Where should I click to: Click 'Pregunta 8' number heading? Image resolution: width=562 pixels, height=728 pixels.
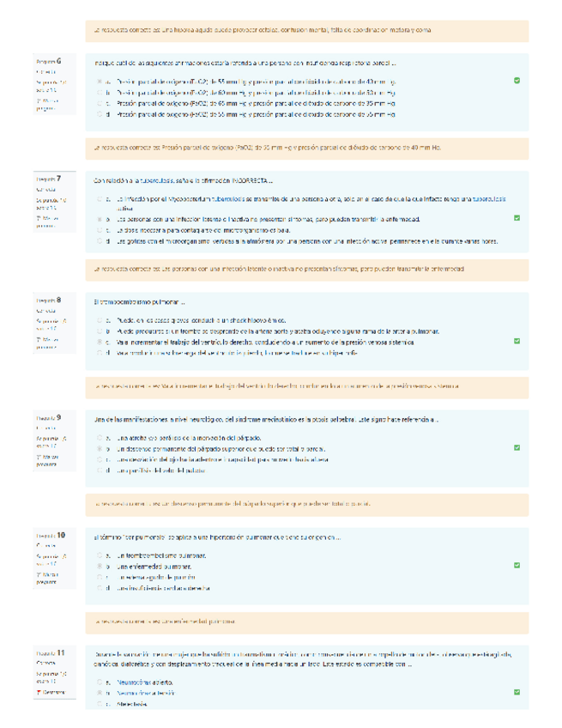coord(49,300)
